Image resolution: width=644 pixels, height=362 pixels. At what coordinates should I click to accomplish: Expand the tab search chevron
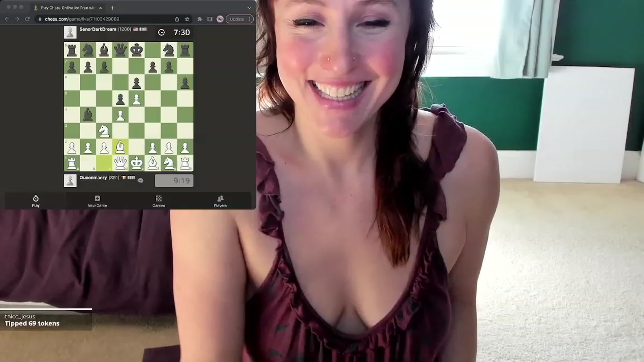point(249,8)
